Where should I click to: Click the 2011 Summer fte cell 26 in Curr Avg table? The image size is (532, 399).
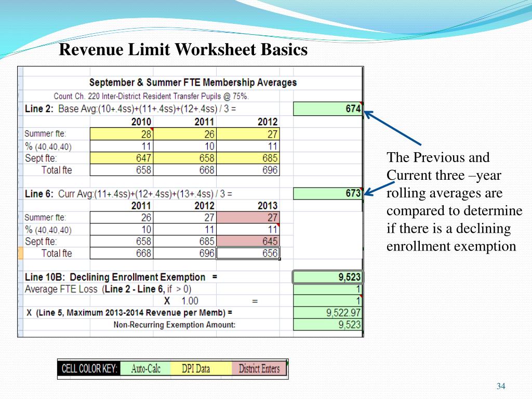coord(122,218)
